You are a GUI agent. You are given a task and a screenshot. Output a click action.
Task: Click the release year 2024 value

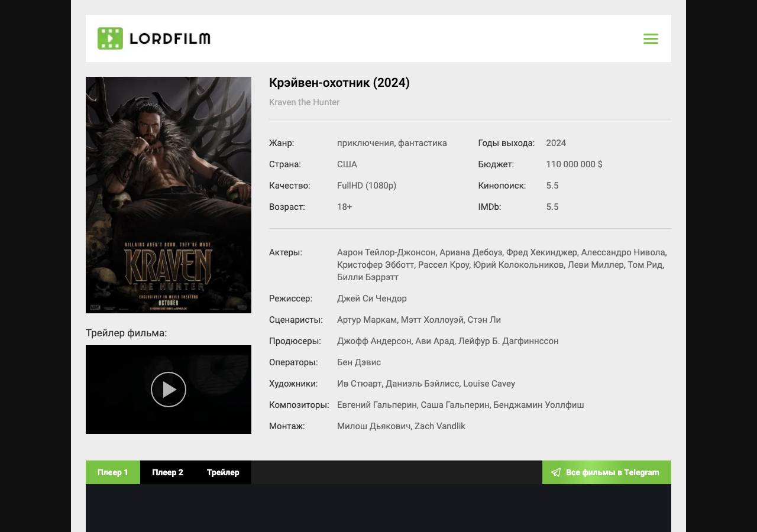click(556, 143)
